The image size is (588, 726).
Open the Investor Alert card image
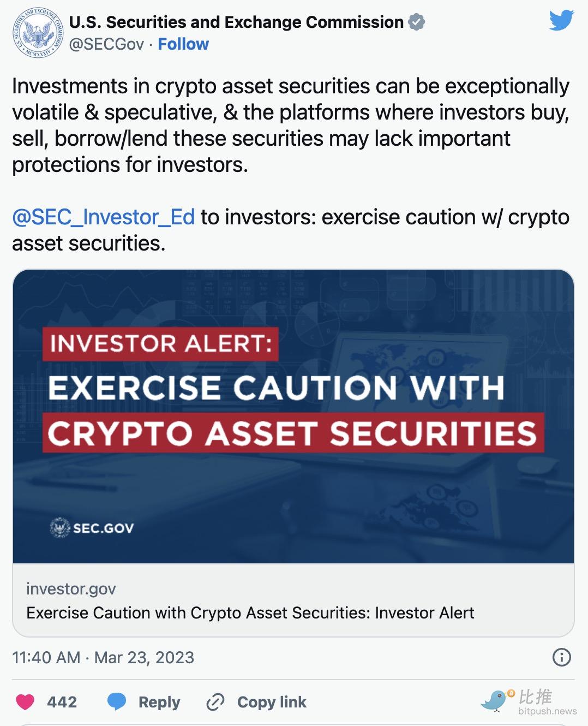(293, 416)
